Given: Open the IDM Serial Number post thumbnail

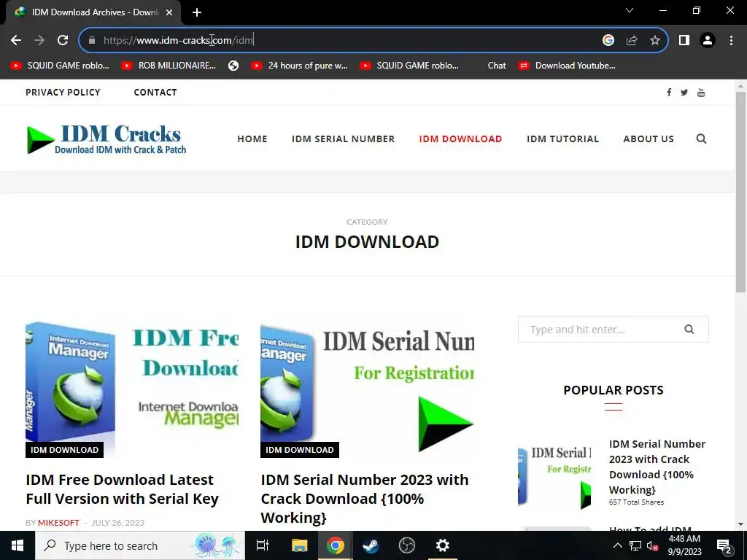Looking at the screenshot, I should tap(368, 389).
